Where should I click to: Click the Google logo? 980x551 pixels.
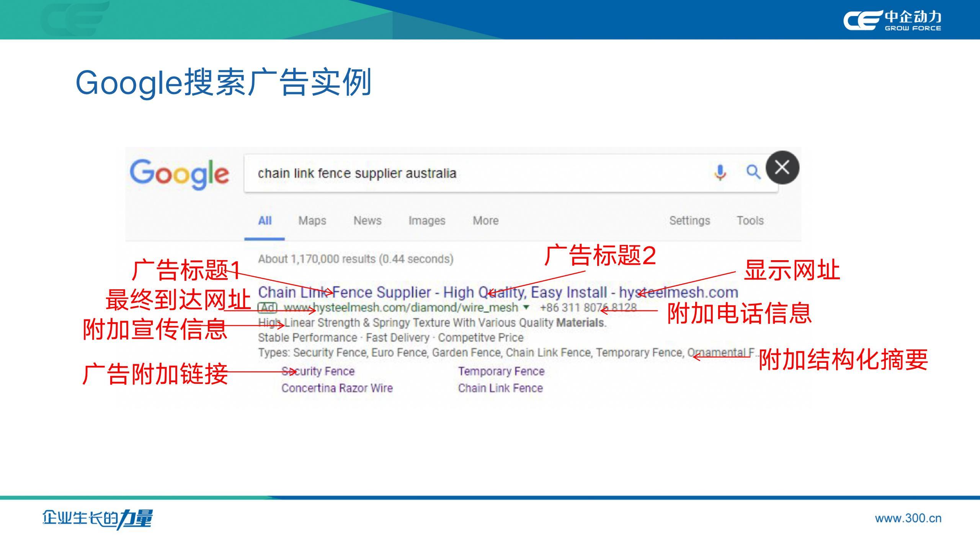point(179,174)
